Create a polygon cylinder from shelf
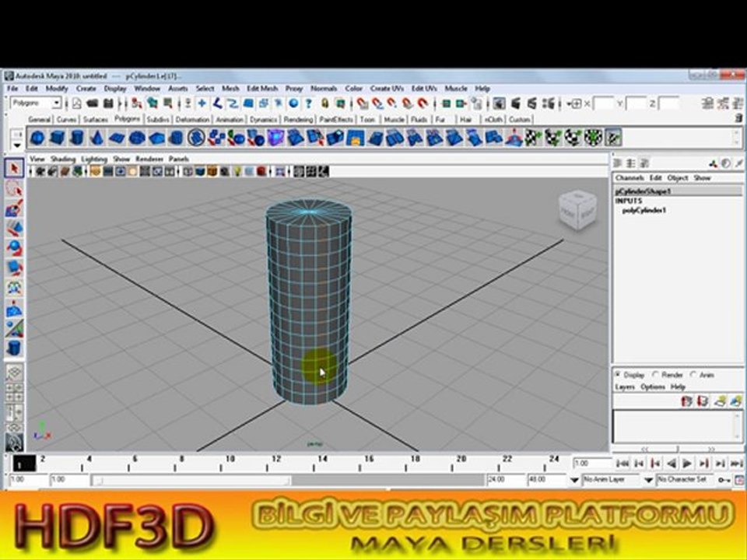This screenshot has width=747, height=560. (x=77, y=138)
